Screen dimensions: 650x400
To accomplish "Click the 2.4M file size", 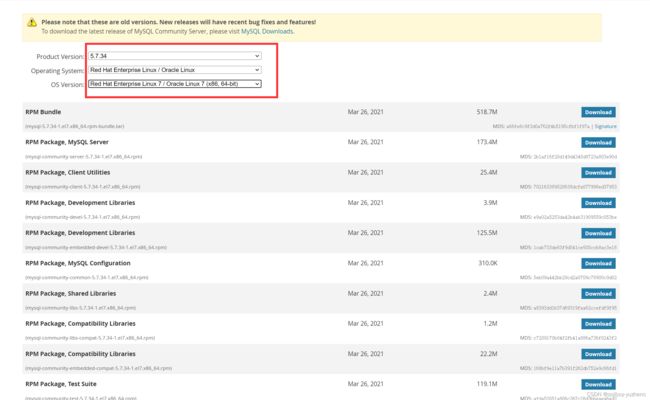I will [490, 293].
